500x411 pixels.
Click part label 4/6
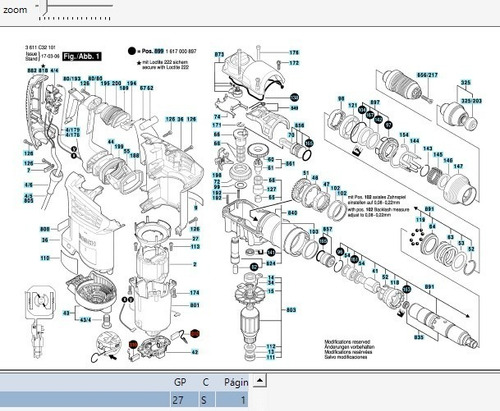point(29,185)
